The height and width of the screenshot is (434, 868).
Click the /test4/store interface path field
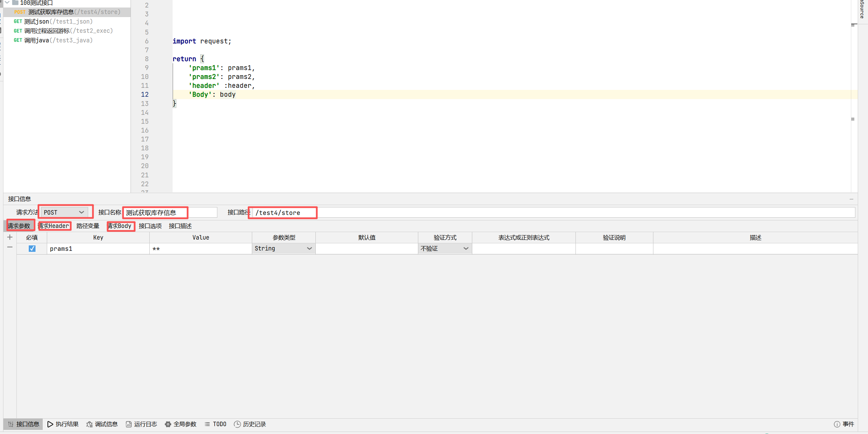(282, 213)
